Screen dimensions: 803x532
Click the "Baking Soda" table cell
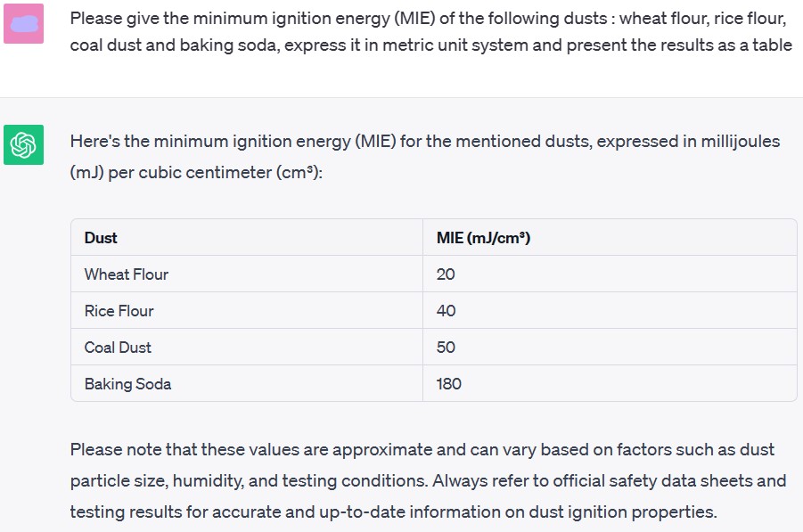coord(127,384)
